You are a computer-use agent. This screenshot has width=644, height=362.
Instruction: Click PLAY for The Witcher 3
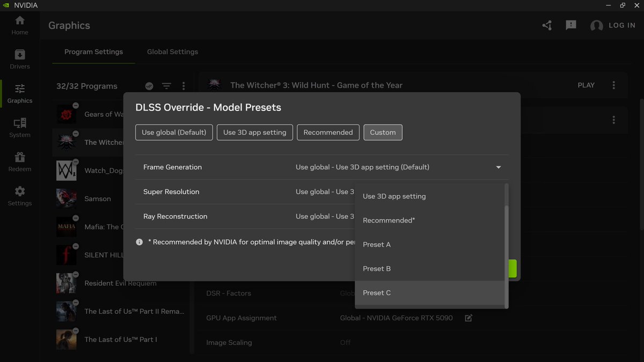tap(586, 85)
